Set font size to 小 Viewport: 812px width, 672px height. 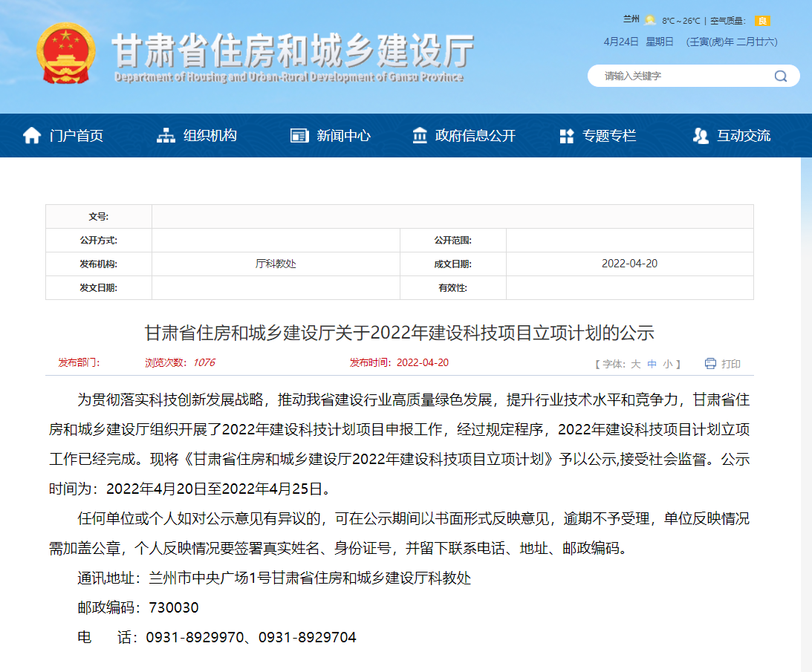pos(668,364)
